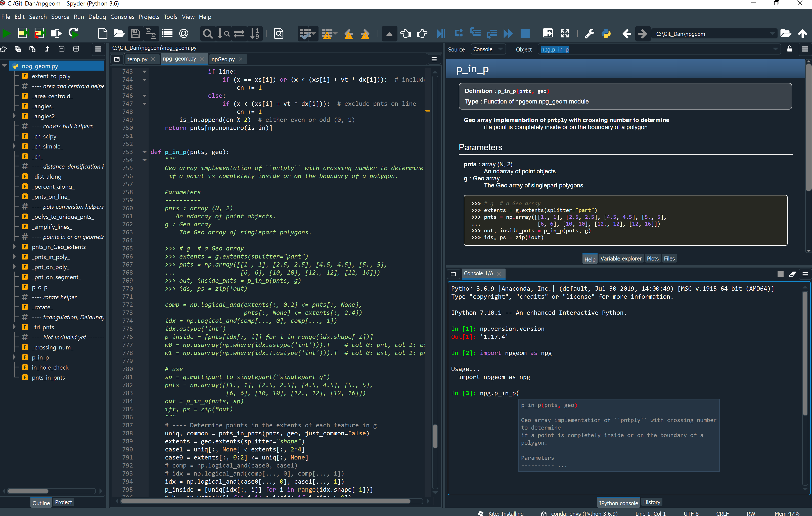The image size is (812, 516).
Task: Click the Debug toolbar icon
Action: point(441,33)
